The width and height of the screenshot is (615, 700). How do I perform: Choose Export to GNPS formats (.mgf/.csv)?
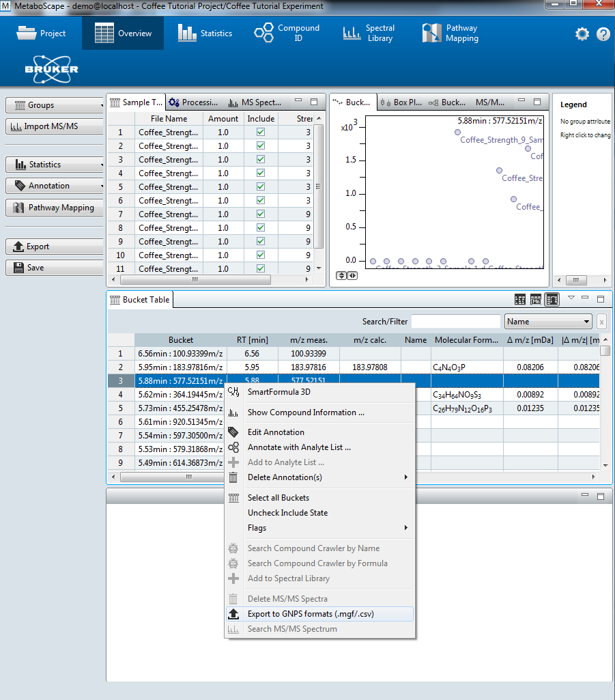point(319,614)
